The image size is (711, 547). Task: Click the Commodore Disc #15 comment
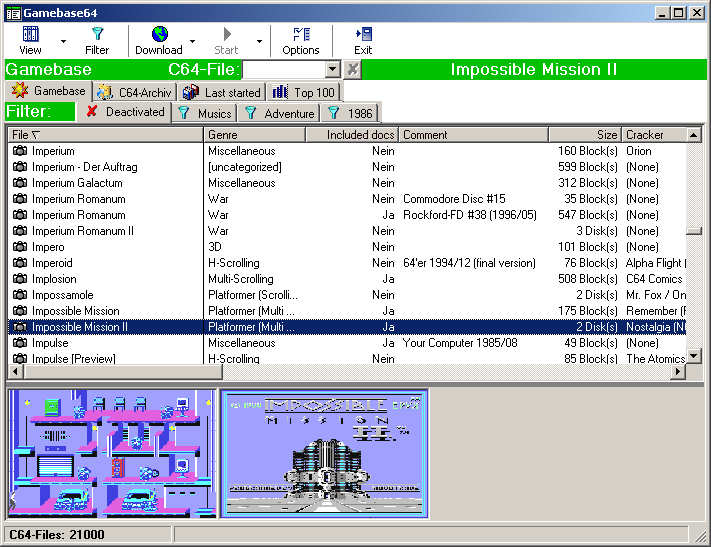[454, 199]
